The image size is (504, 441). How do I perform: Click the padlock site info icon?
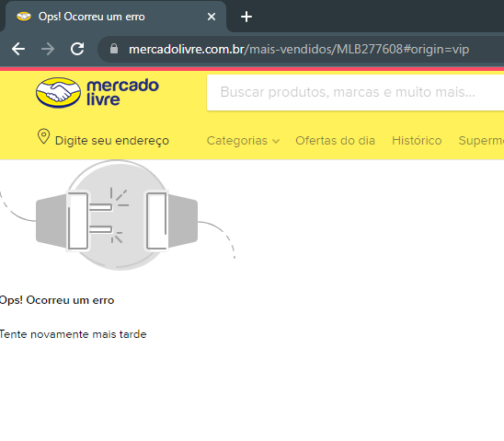coord(114,49)
